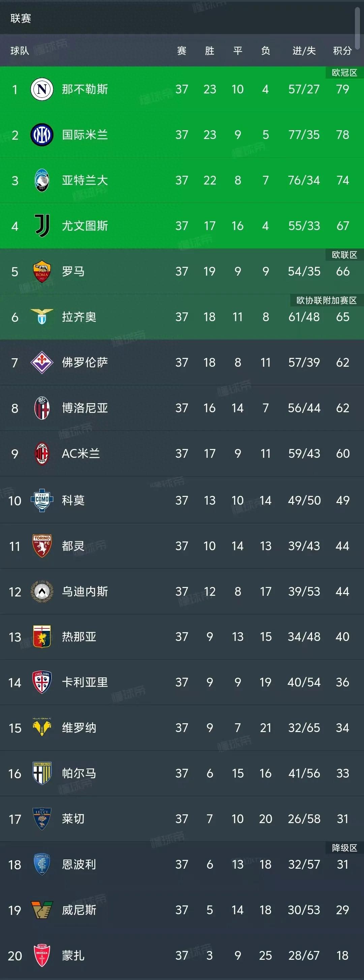Click the Juventus logo icon
Screen dimensions: 364x980
pos(42,226)
